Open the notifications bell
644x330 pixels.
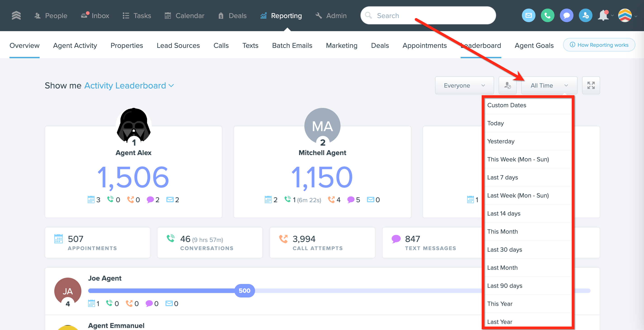tap(603, 16)
